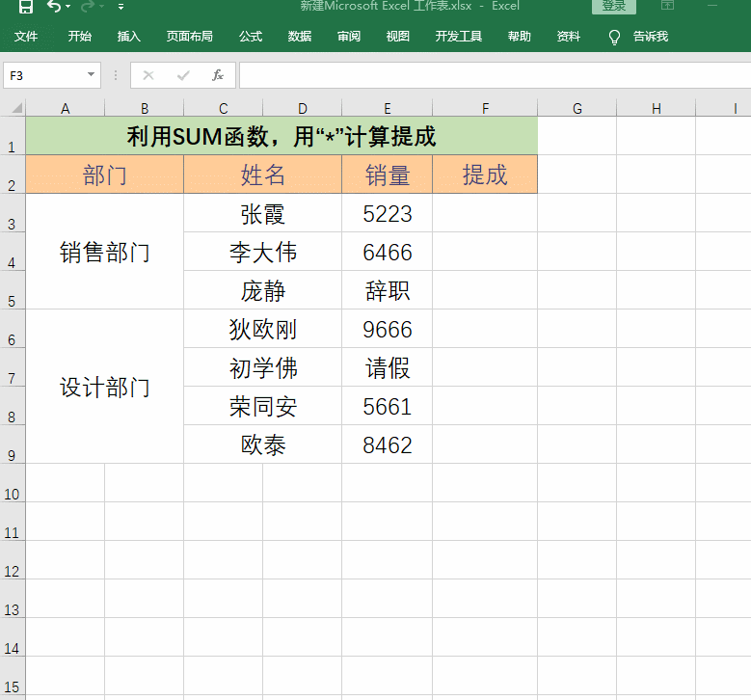Click the Save icon in quick access toolbar

[x=26, y=7]
